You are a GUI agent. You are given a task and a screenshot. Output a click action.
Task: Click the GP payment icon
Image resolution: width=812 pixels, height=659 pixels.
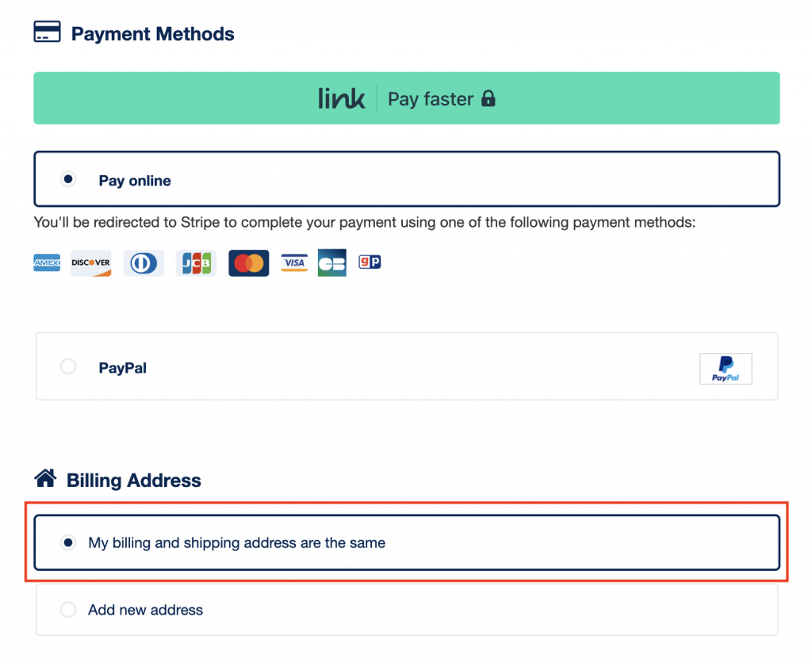(370, 261)
